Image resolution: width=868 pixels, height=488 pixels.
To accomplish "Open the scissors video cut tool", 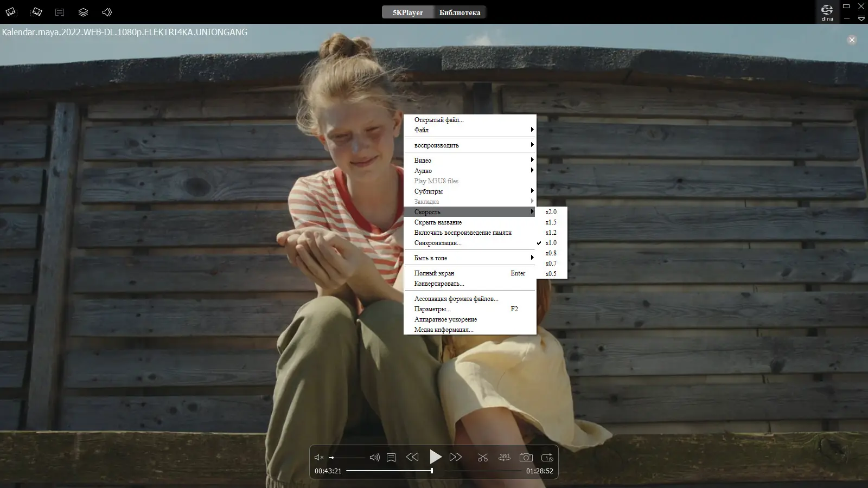I will point(483,458).
